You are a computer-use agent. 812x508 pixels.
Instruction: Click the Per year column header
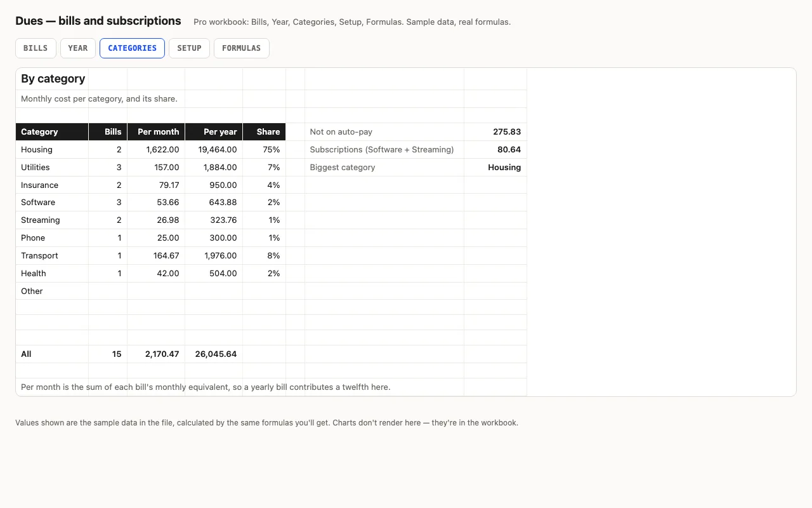(x=214, y=132)
